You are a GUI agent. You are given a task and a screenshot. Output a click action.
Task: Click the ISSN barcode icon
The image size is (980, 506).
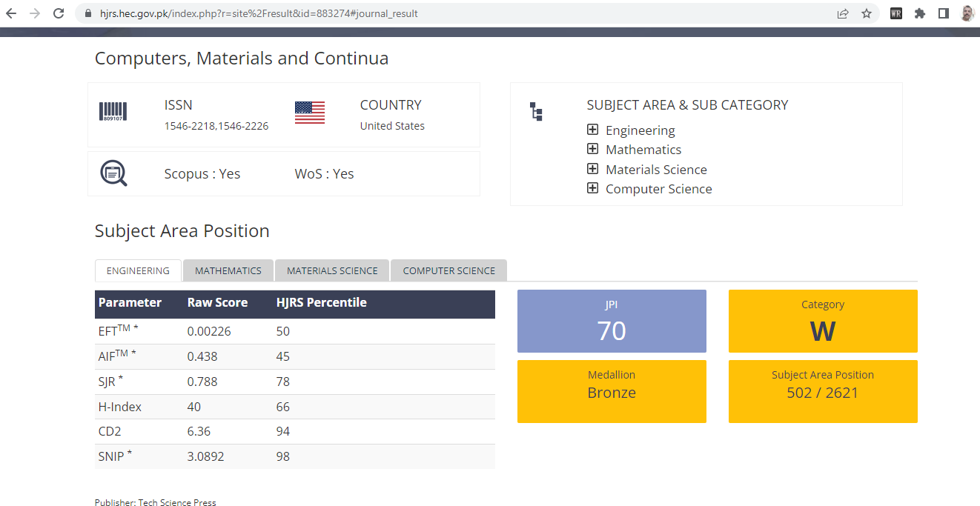113,112
